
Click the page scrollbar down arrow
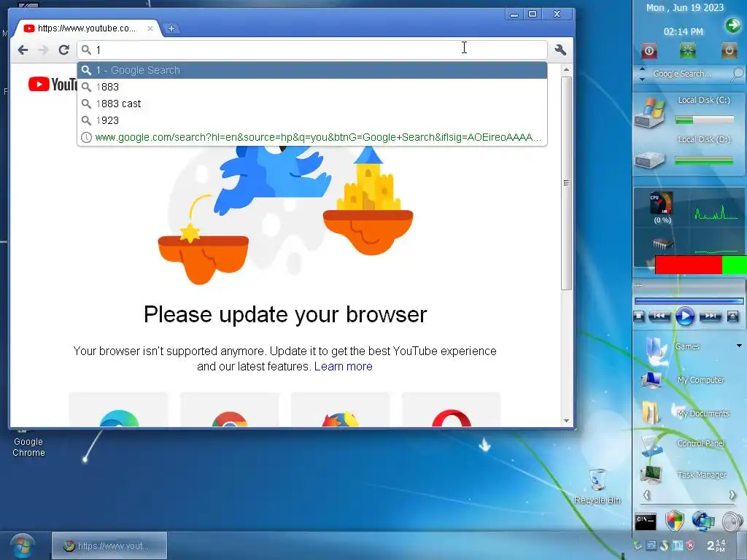pyautogui.click(x=566, y=421)
